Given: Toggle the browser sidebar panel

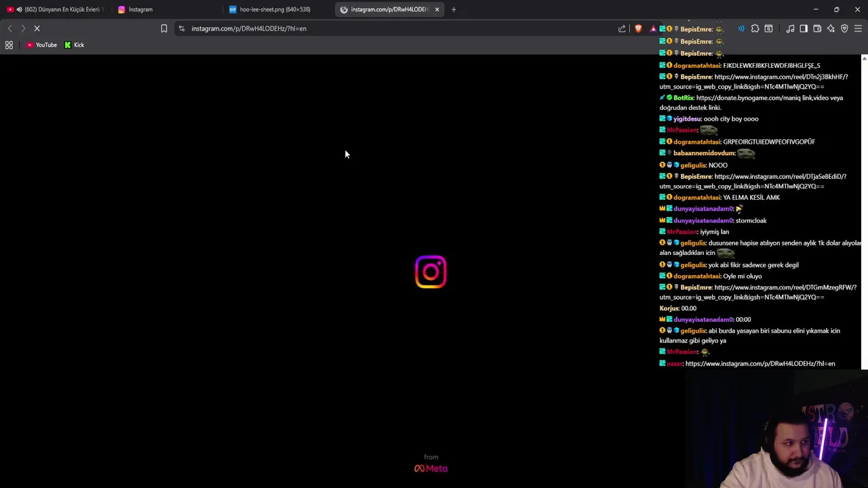Looking at the screenshot, I should coord(804,28).
